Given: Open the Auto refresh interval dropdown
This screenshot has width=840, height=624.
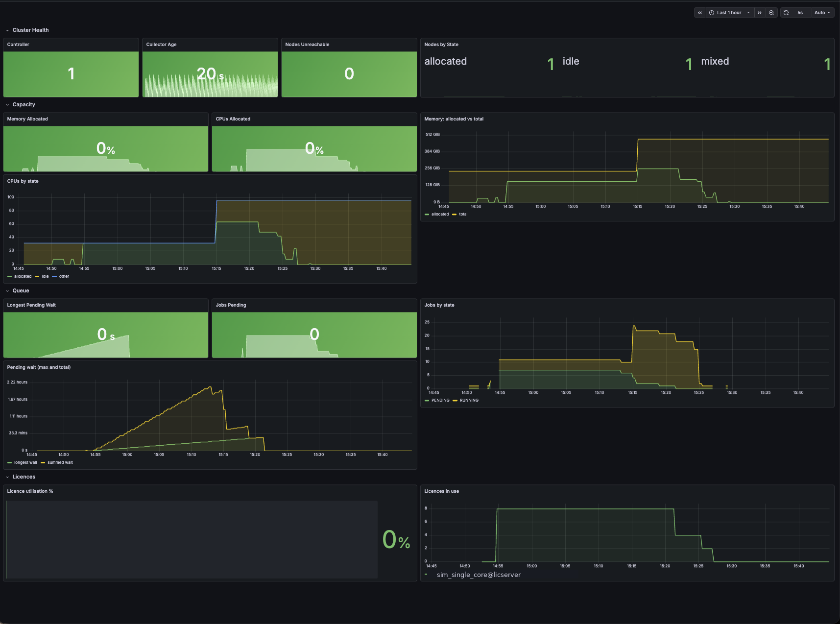Looking at the screenshot, I should [x=822, y=13].
